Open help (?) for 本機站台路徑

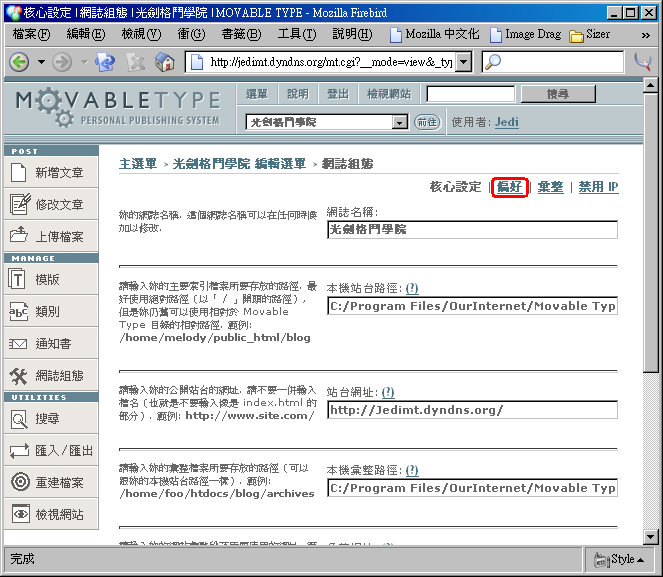coord(412,288)
